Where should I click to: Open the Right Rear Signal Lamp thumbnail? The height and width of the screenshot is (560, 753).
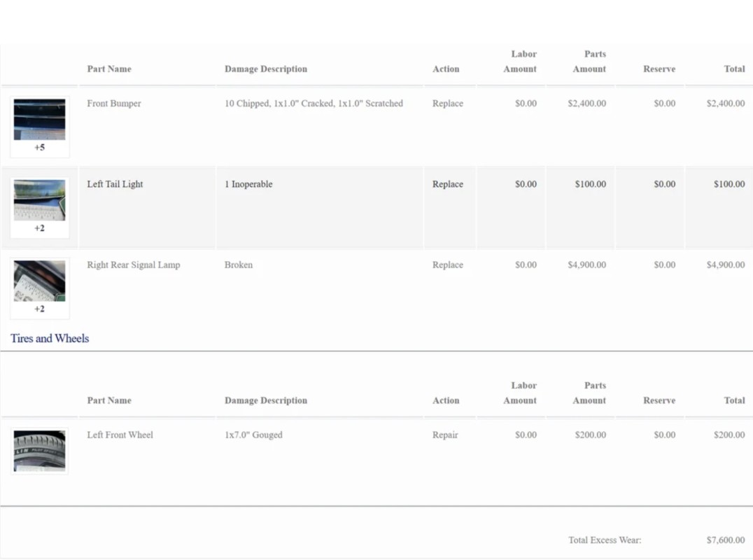tap(39, 281)
